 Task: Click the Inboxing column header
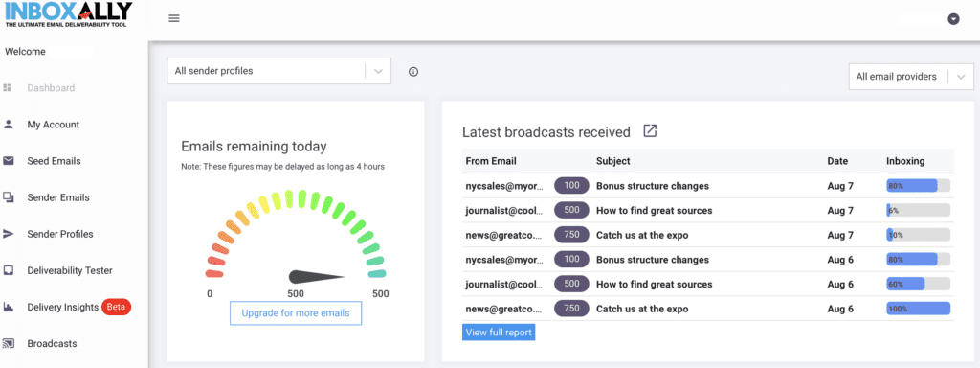point(905,161)
